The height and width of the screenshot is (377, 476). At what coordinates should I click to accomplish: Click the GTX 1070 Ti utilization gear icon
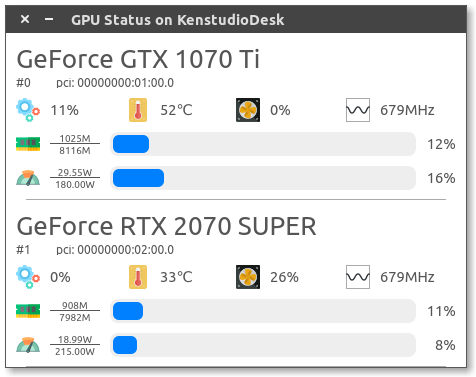(x=28, y=110)
